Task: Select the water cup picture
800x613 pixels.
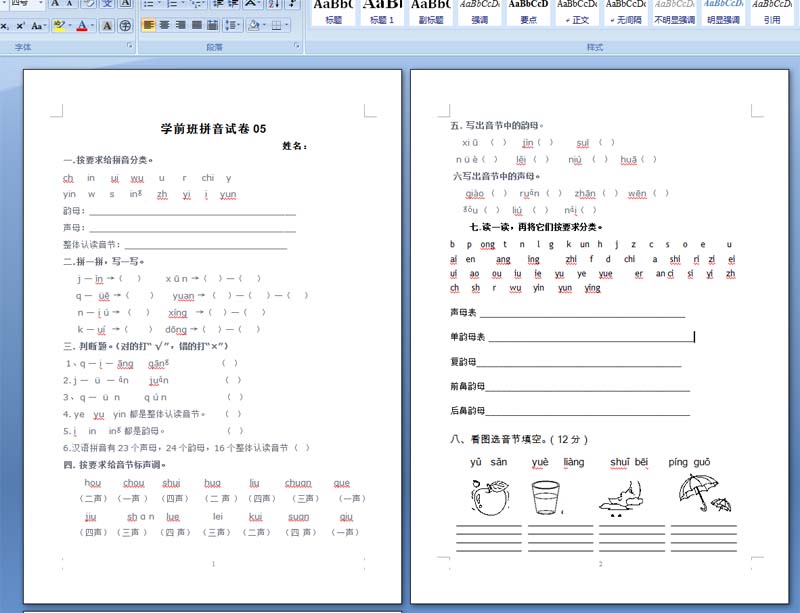Action: [545, 498]
